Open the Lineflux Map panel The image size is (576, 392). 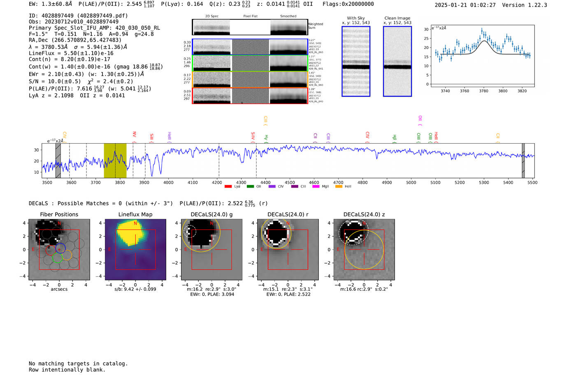(135, 249)
